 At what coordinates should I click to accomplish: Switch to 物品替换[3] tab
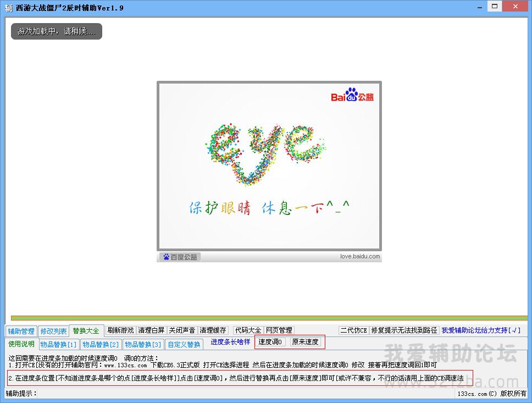143,345
